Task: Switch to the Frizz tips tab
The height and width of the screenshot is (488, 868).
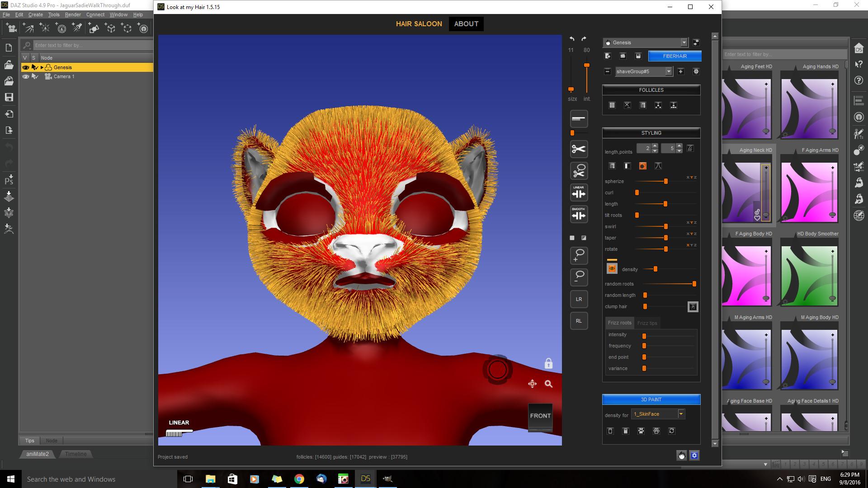Action: click(x=647, y=323)
